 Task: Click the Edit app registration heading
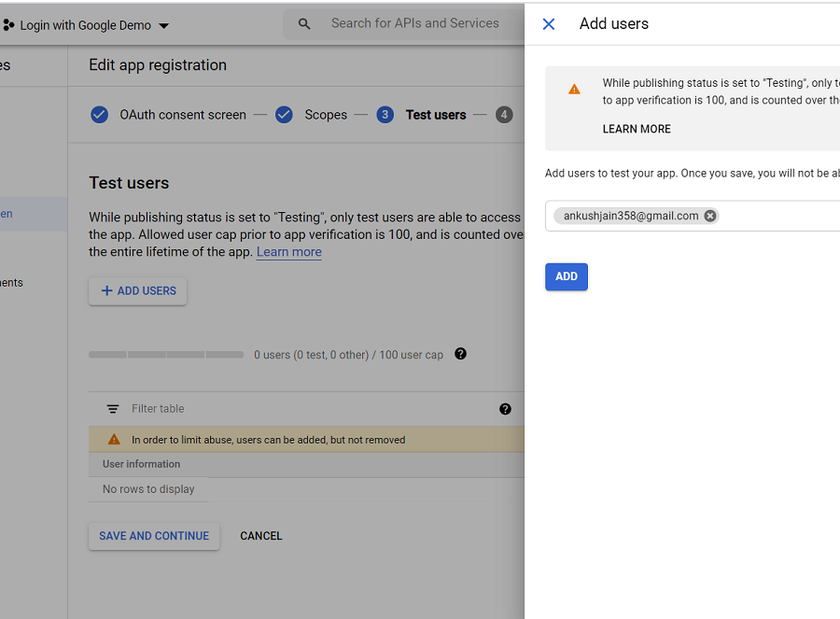[x=158, y=64]
